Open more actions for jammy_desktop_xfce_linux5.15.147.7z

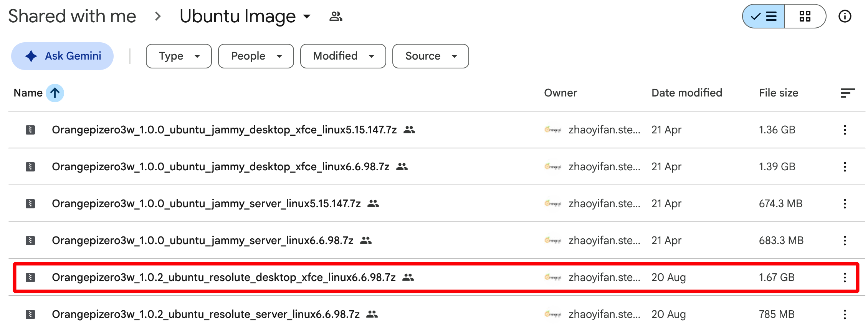(845, 130)
